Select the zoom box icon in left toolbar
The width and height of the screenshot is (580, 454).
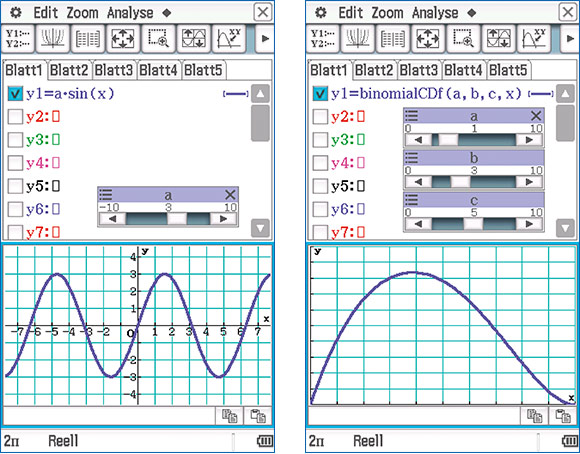pos(158,38)
